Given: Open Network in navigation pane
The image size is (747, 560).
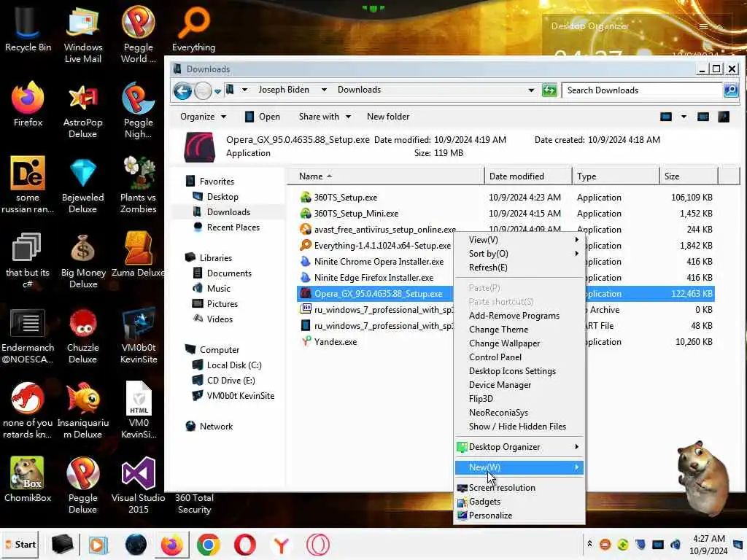Looking at the screenshot, I should pos(216,426).
